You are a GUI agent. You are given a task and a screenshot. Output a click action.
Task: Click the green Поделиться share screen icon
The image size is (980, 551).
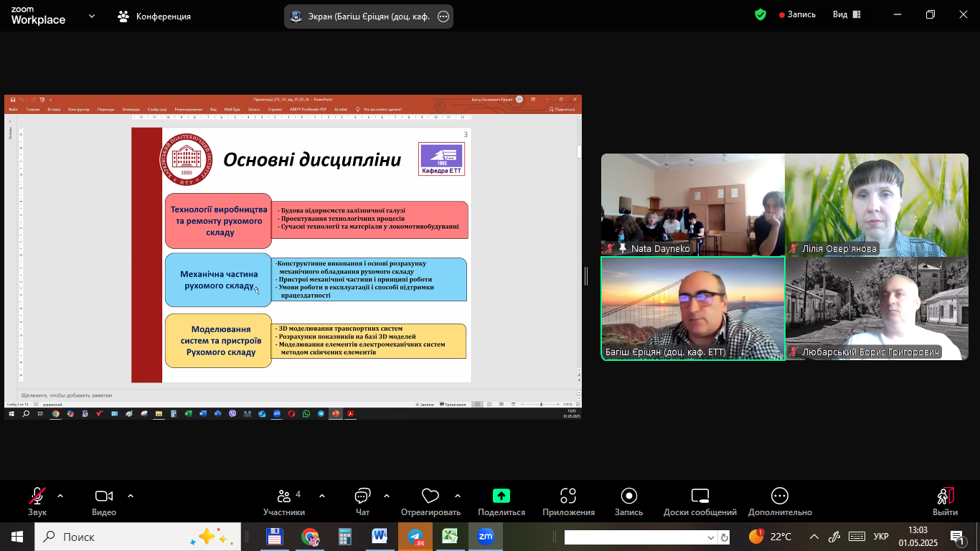click(501, 496)
